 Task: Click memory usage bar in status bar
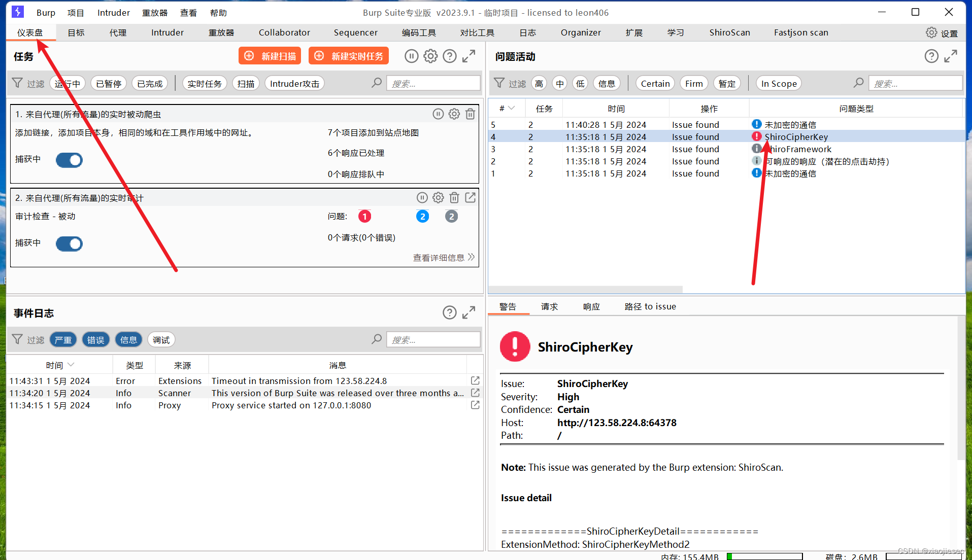765,556
